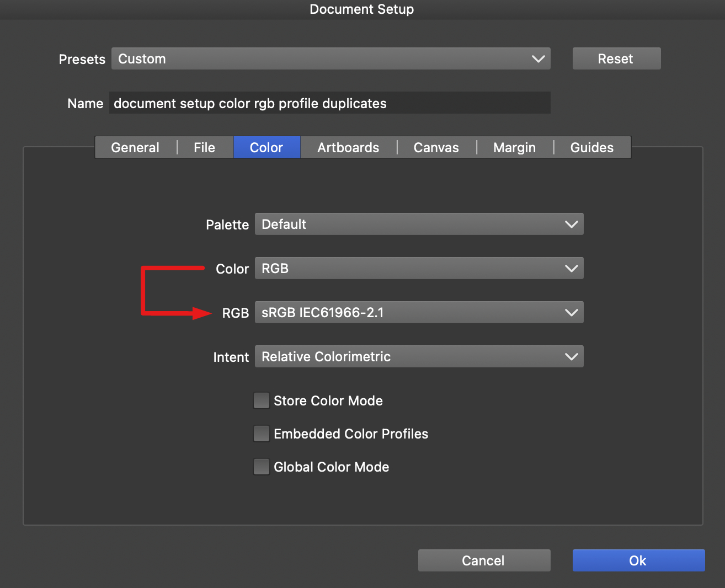Click into the document Name text field
This screenshot has width=725, height=588.
pos(329,103)
